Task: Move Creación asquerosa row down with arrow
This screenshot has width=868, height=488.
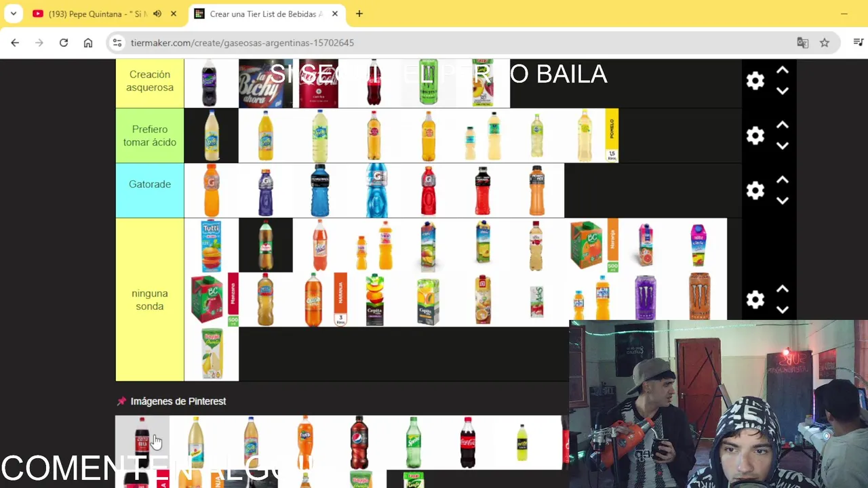Action: (x=782, y=91)
